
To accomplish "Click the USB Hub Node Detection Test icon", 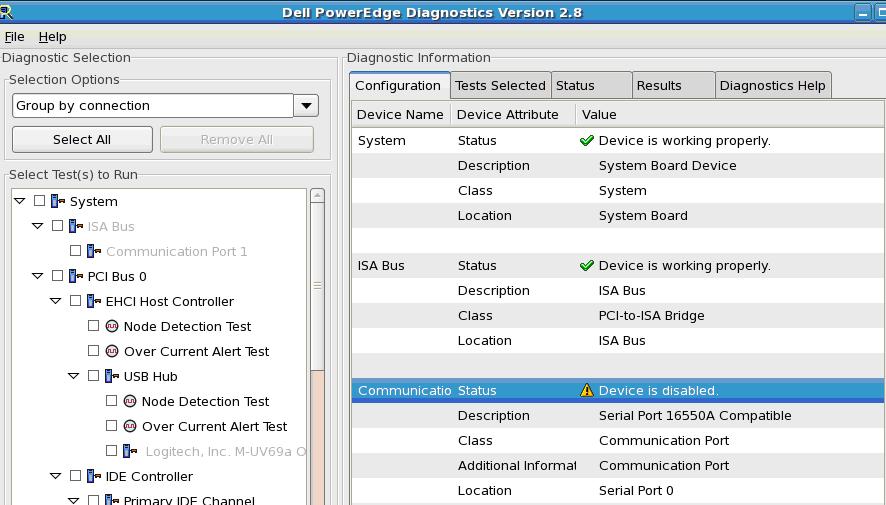I will (x=130, y=401).
